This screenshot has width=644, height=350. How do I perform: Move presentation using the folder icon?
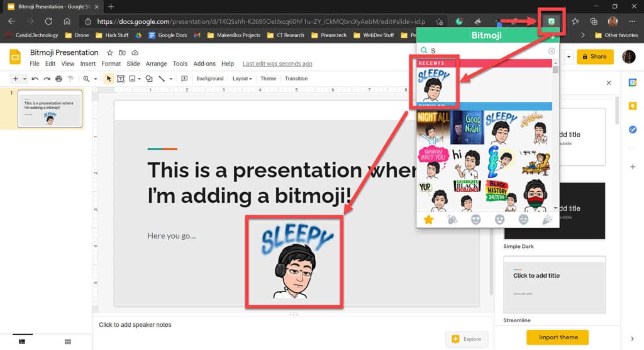coord(122,53)
